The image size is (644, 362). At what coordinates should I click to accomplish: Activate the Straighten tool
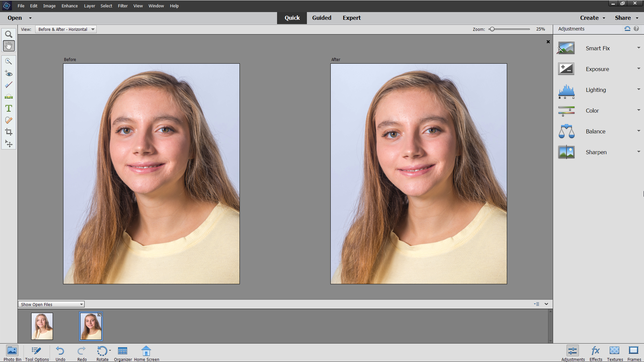click(9, 97)
